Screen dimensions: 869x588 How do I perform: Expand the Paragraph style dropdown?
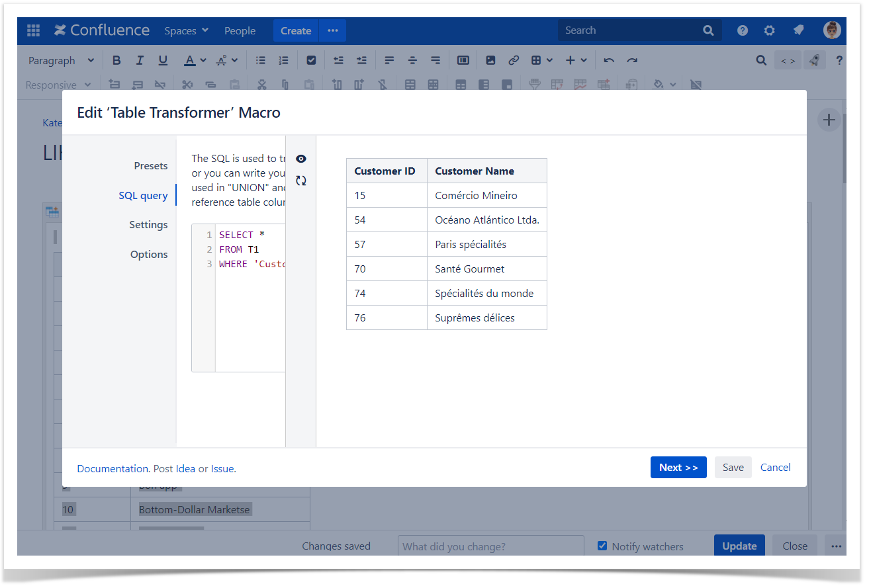click(x=61, y=60)
